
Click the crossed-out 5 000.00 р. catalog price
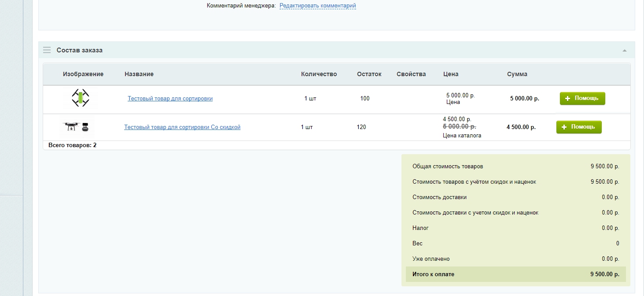coord(459,126)
